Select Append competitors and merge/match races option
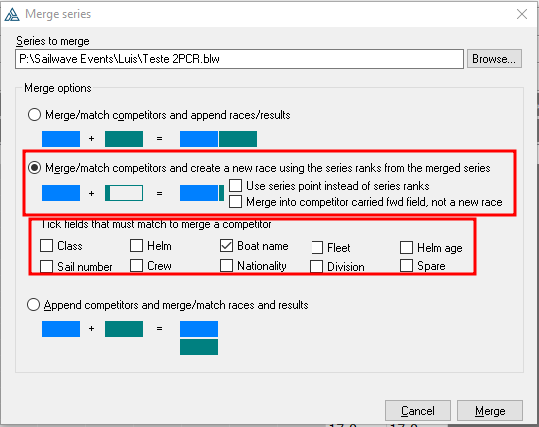Screen dimensions: 539x427 point(33,305)
